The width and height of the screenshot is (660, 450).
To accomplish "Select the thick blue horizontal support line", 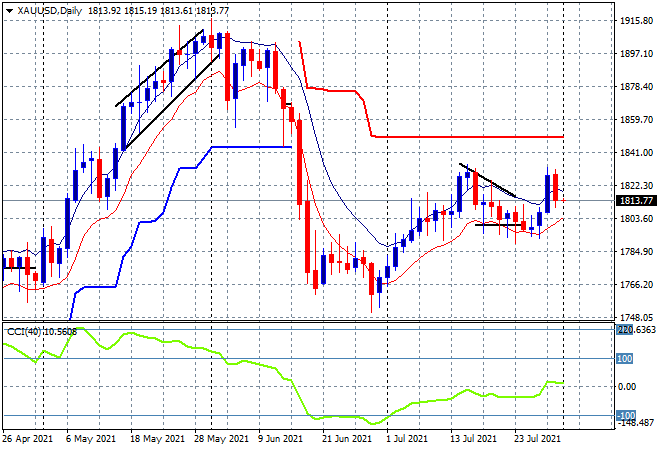I will [x=252, y=147].
